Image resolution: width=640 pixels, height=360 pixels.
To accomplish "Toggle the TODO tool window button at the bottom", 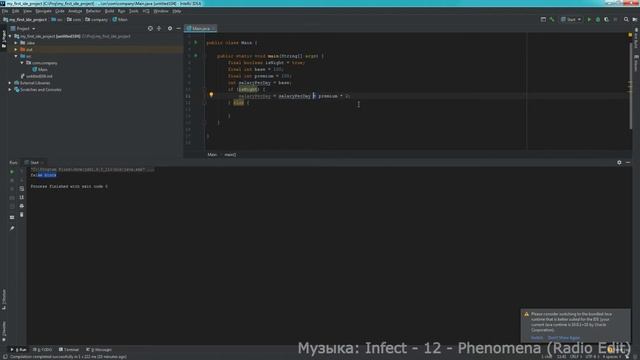I will pyautogui.click(x=42, y=350).
